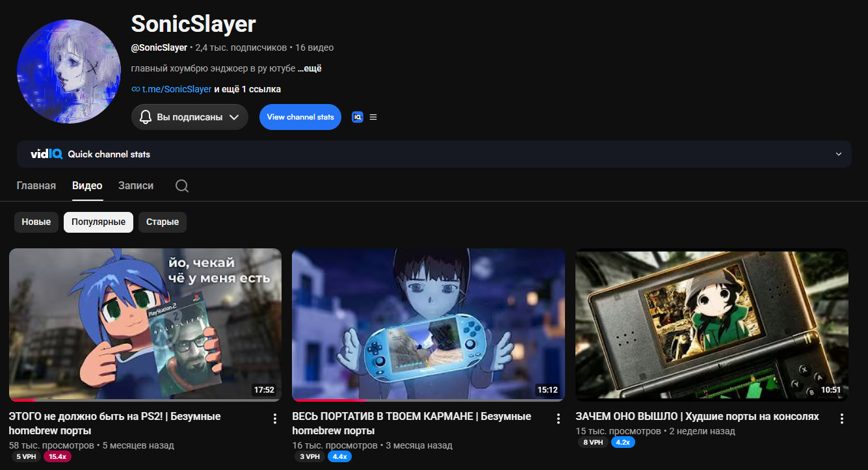Open the t.me/SonicSlayer link
The width and height of the screenshot is (868, 470).
click(x=177, y=89)
